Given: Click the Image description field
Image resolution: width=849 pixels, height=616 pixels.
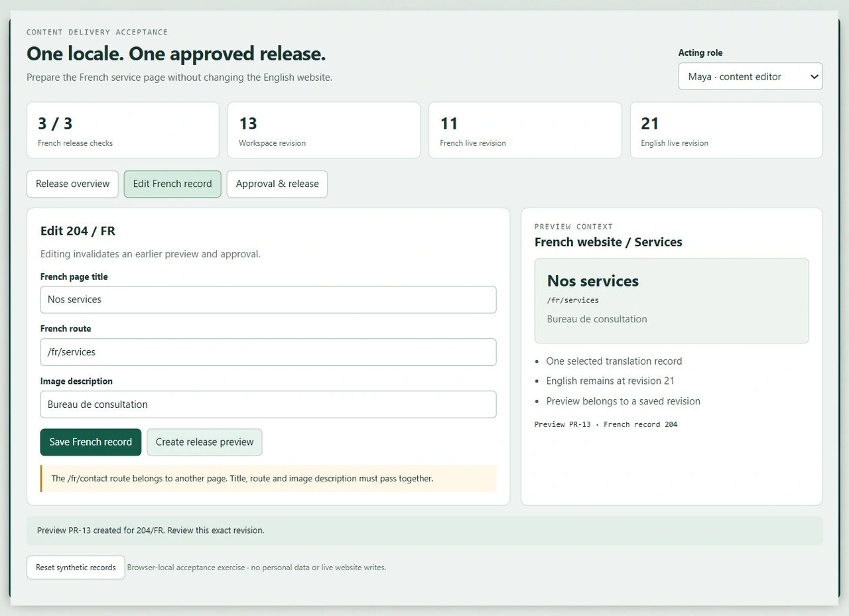Looking at the screenshot, I should tap(268, 404).
